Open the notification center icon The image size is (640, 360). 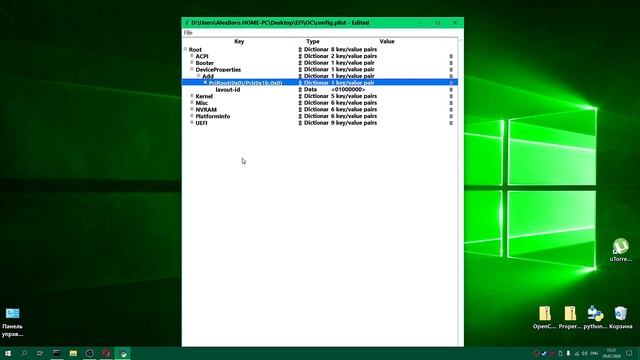pos(629,353)
